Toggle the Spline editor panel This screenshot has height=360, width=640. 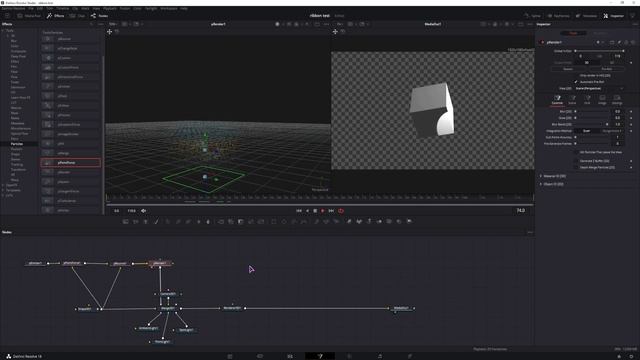[533, 16]
